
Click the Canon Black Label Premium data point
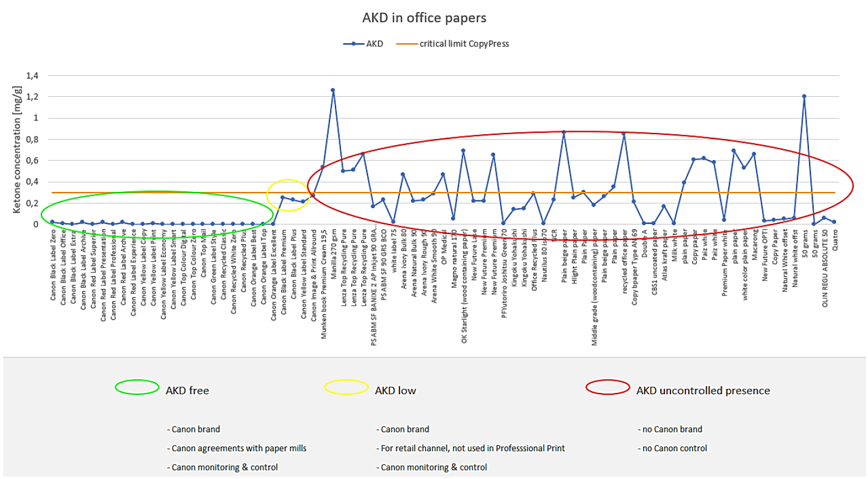click(283, 197)
